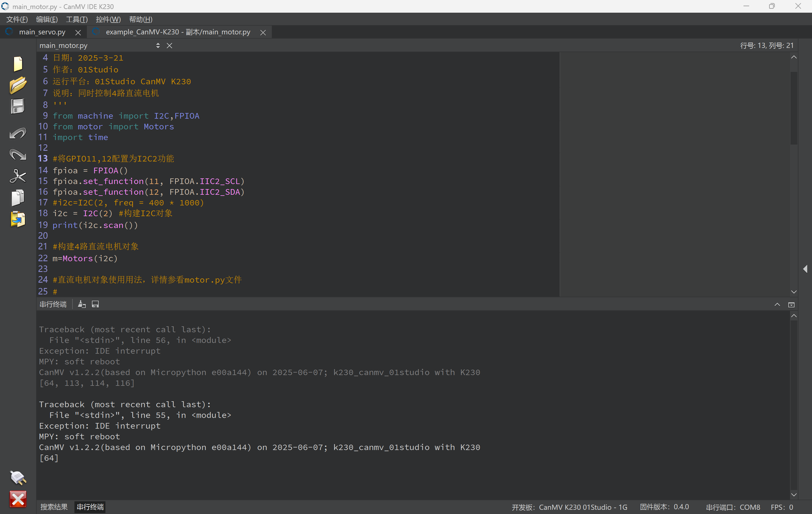The height and width of the screenshot is (514, 812).
Task: Close the example_CanMV-K230 main_motor.py tab
Action: tap(263, 32)
